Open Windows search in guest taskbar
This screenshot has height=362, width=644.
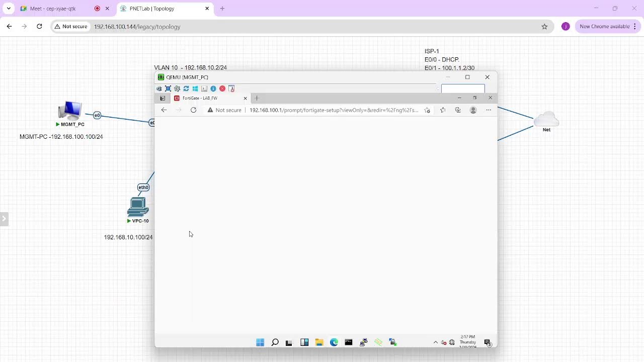pyautogui.click(x=275, y=342)
